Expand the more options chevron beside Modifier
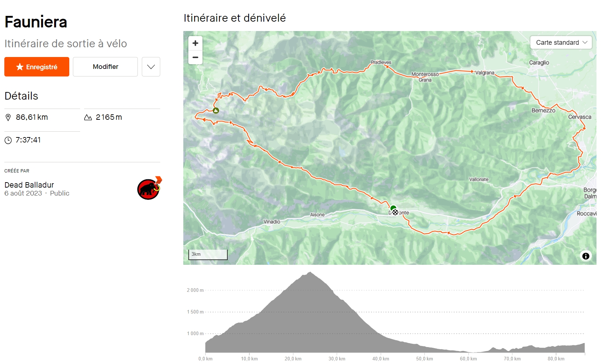 click(151, 67)
